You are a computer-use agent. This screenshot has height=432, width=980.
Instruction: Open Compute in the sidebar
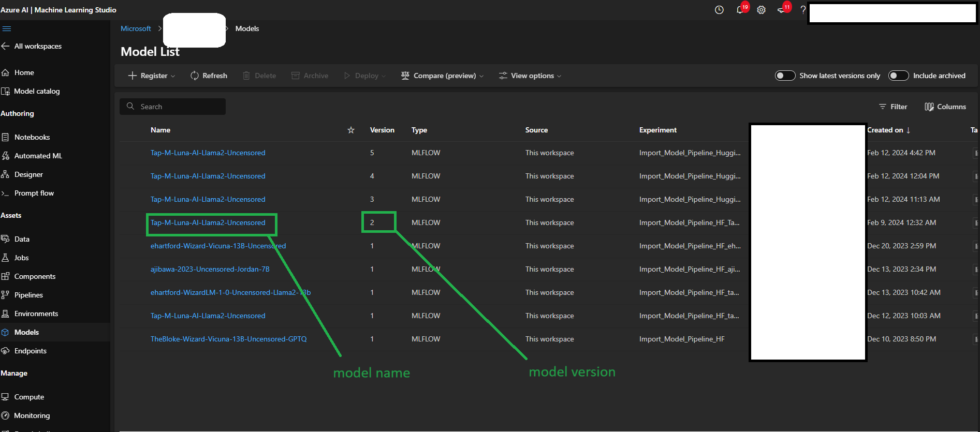[x=29, y=397]
